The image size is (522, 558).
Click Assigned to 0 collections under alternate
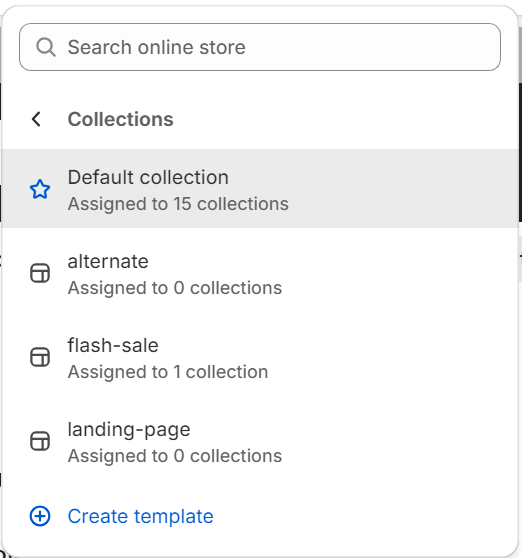tap(175, 288)
